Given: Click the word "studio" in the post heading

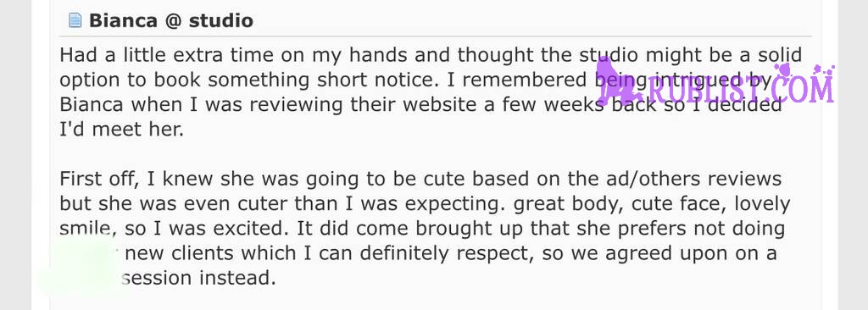Looking at the screenshot, I should (x=221, y=20).
